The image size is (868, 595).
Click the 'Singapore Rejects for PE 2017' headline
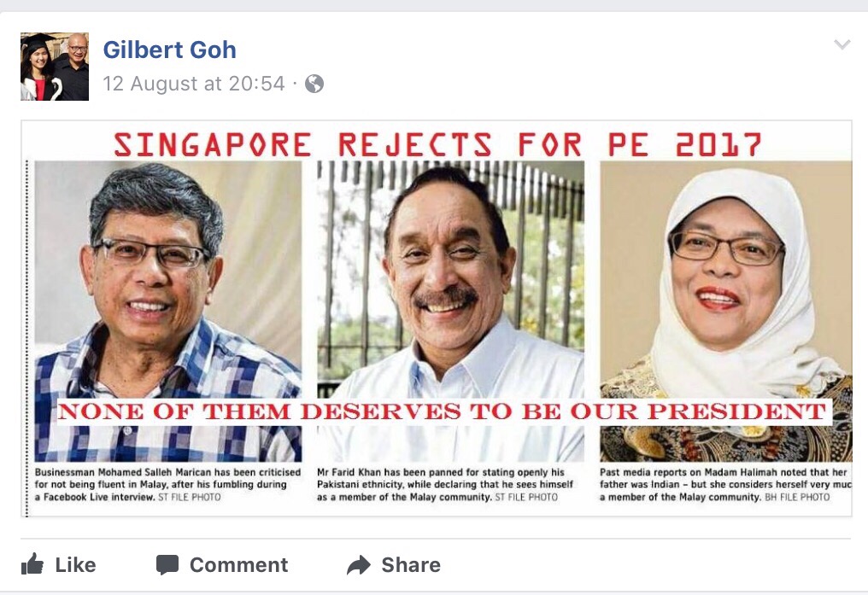click(x=437, y=145)
